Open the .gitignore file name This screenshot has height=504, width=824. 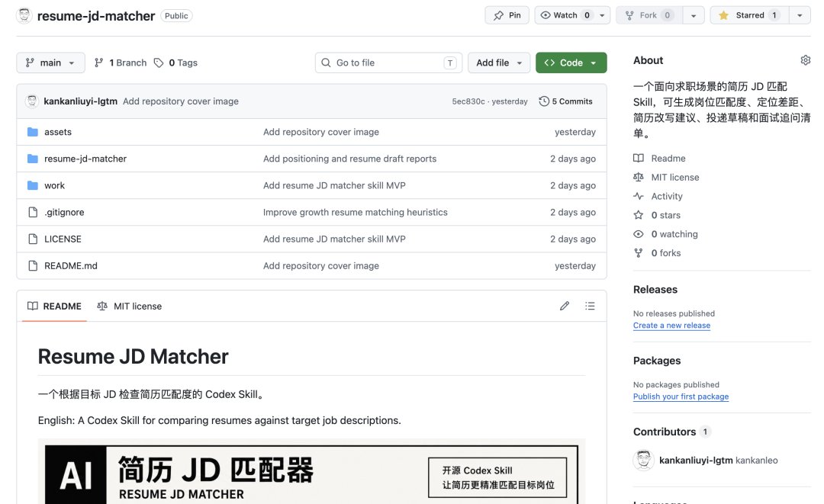(64, 212)
